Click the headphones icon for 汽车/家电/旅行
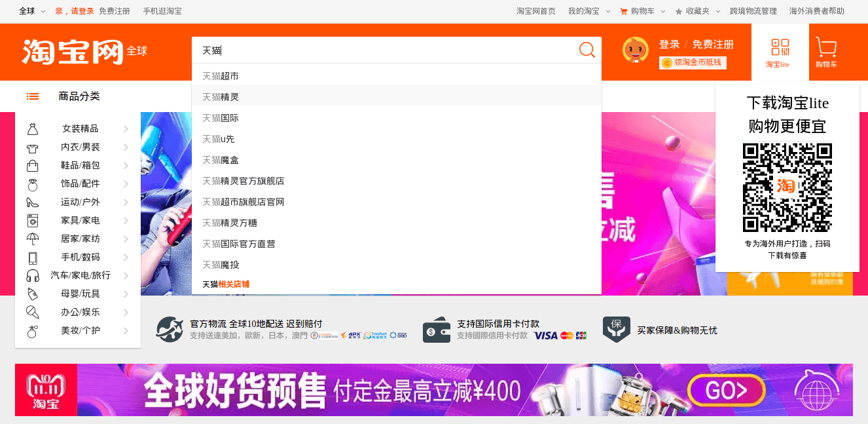The width and height of the screenshot is (868, 424). 33,276
